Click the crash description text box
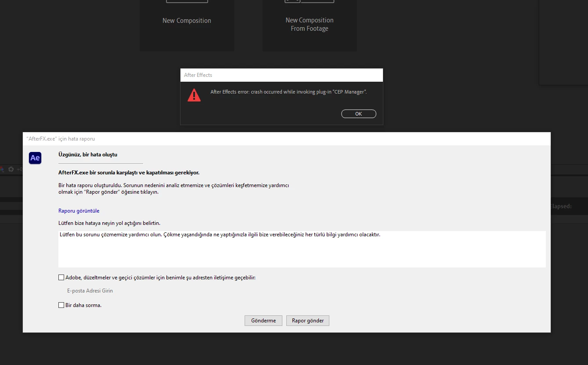This screenshot has width=588, height=365. (302, 249)
